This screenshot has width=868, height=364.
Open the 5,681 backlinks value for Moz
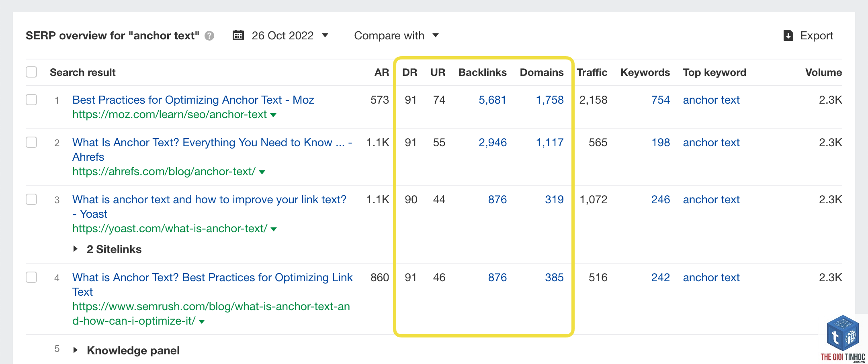492,100
